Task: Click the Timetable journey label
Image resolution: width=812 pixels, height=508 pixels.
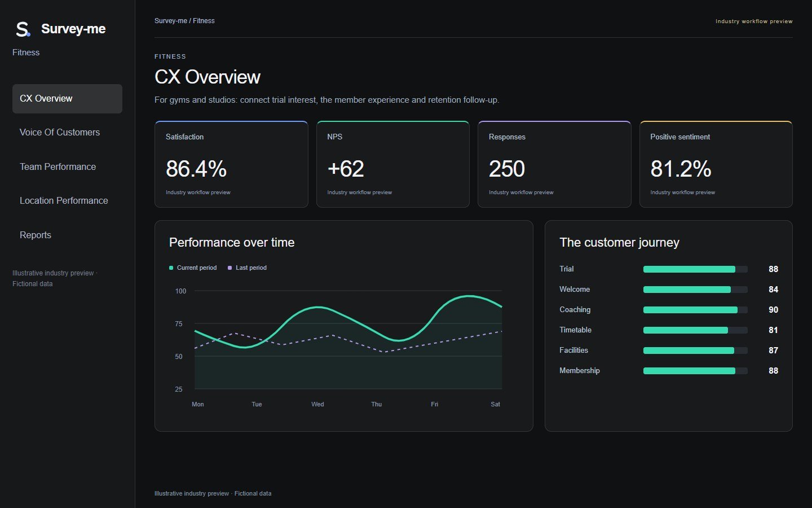Action: point(576,330)
